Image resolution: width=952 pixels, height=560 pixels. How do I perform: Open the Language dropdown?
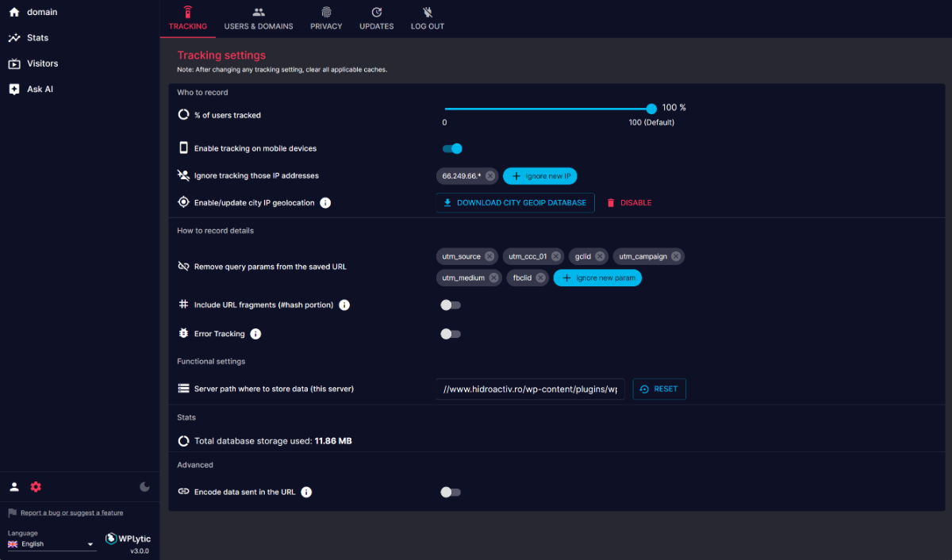click(52, 544)
